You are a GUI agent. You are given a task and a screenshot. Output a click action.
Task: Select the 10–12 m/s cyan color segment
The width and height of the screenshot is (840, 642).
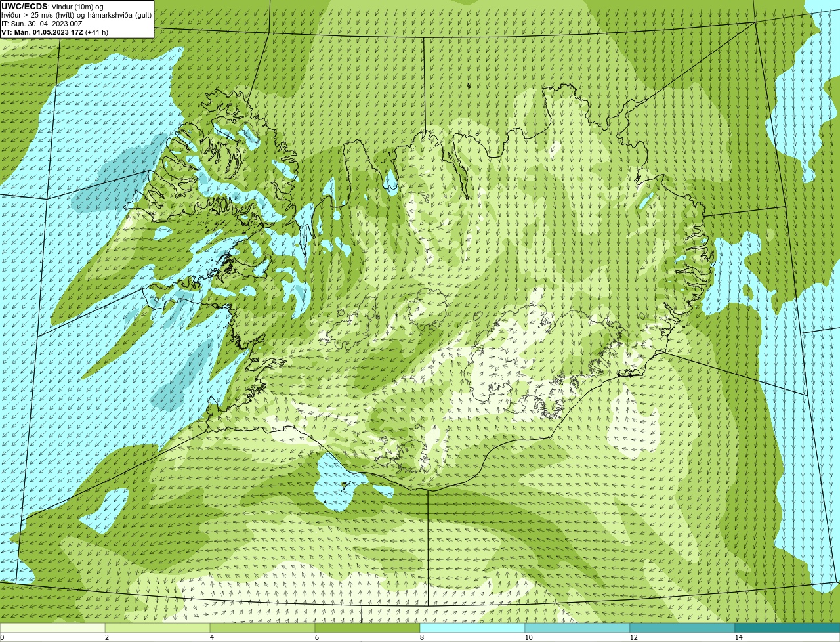[x=577, y=628]
